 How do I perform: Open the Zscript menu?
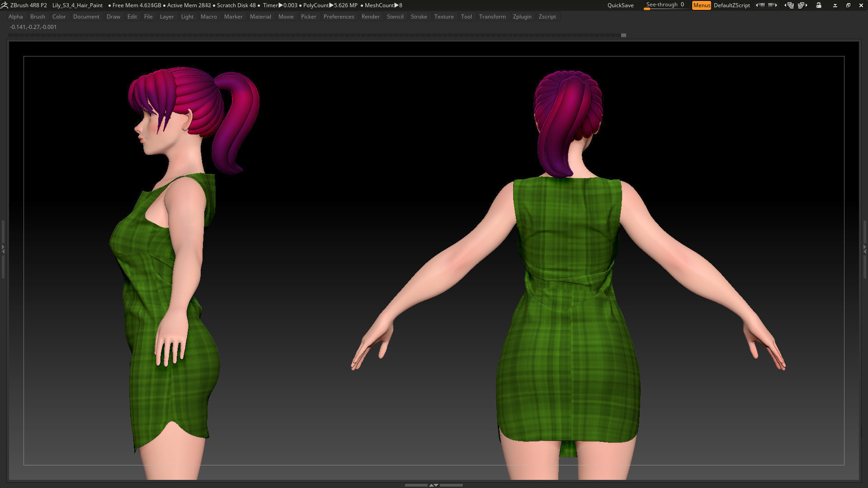547,17
